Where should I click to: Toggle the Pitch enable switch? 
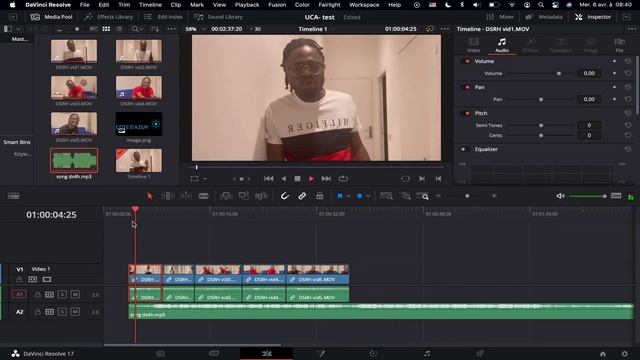tap(467, 113)
